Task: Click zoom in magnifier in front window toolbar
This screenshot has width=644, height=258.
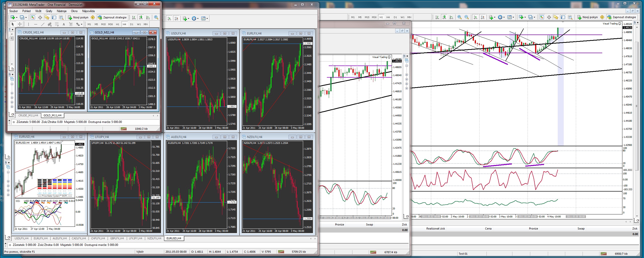Action: pyautogui.click(x=156, y=17)
